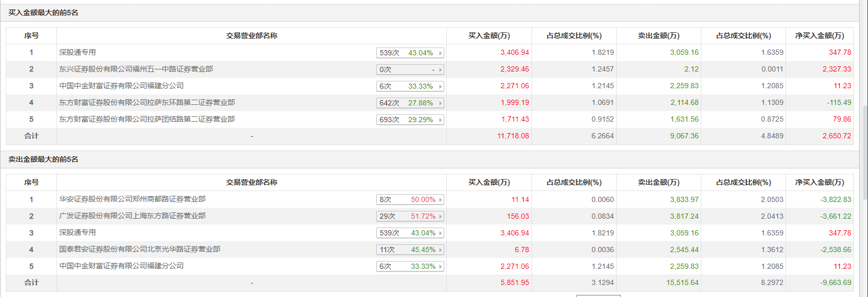868x297 pixels.
Task: Open the 东方财富证券拉萨东环路第二证券营业部 link
Action: point(147,102)
